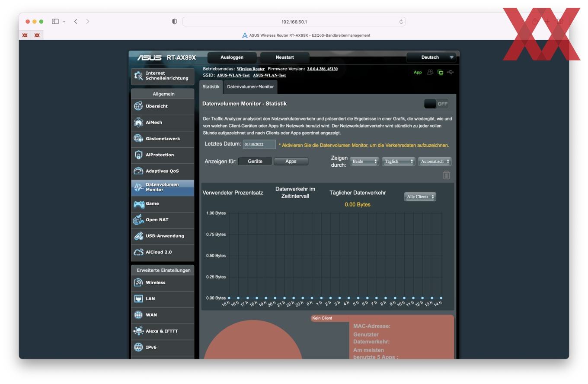Click the Ausloggen button
This screenshot has height=384, width=588.
pyautogui.click(x=232, y=57)
